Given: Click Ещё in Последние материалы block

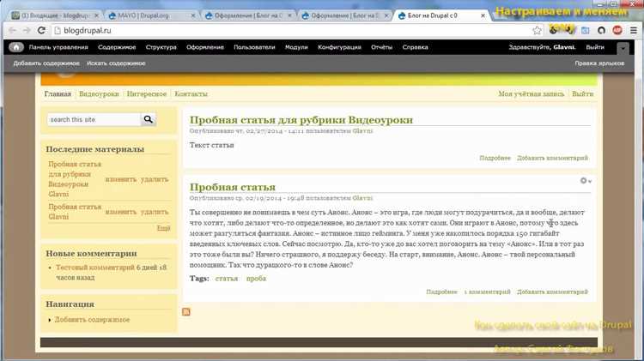Looking at the screenshot, I should click(x=163, y=228).
